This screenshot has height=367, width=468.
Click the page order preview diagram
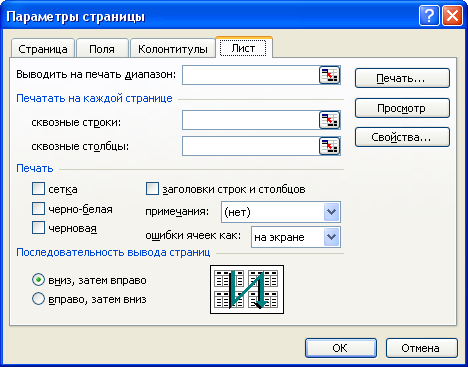pos(247,289)
